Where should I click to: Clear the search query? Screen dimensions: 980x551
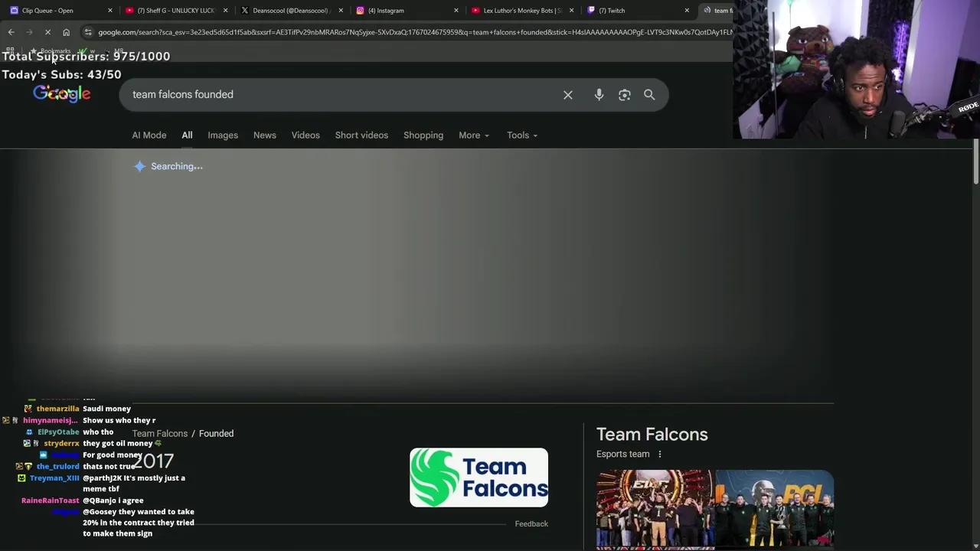tap(568, 95)
